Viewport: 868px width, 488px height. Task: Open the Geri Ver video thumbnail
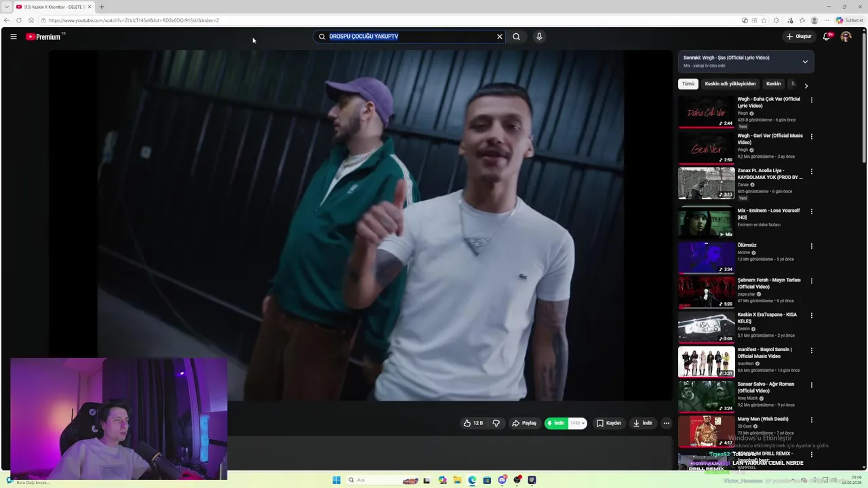pyautogui.click(x=706, y=148)
